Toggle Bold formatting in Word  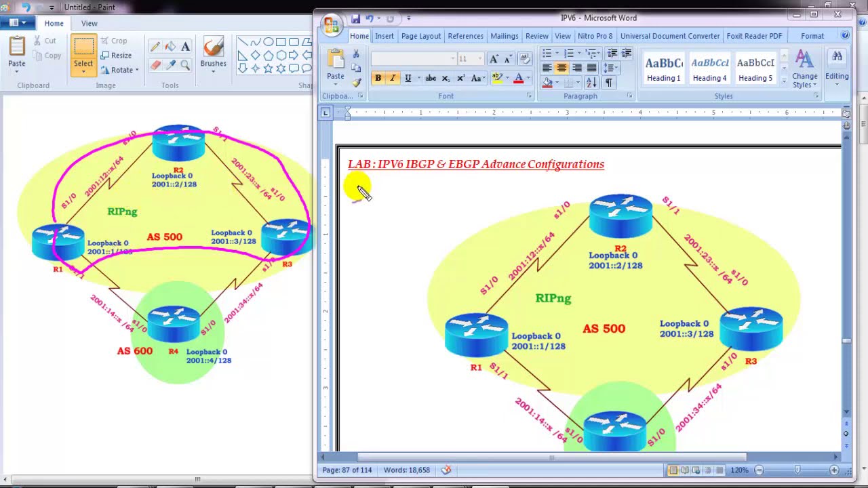click(x=378, y=78)
